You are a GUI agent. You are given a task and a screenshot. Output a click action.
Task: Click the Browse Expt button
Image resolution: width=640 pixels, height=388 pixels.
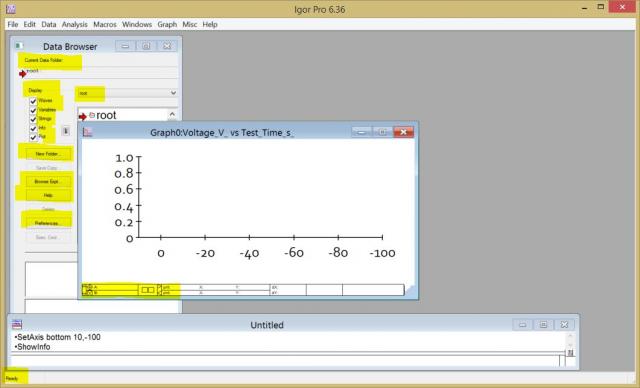click(x=48, y=182)
